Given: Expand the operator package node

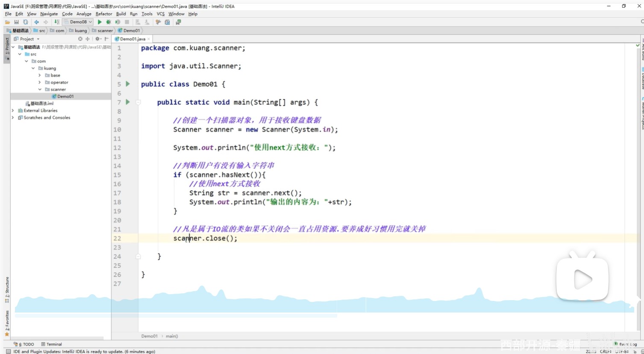Looking at the screenshot, I should tap(40, 82).
